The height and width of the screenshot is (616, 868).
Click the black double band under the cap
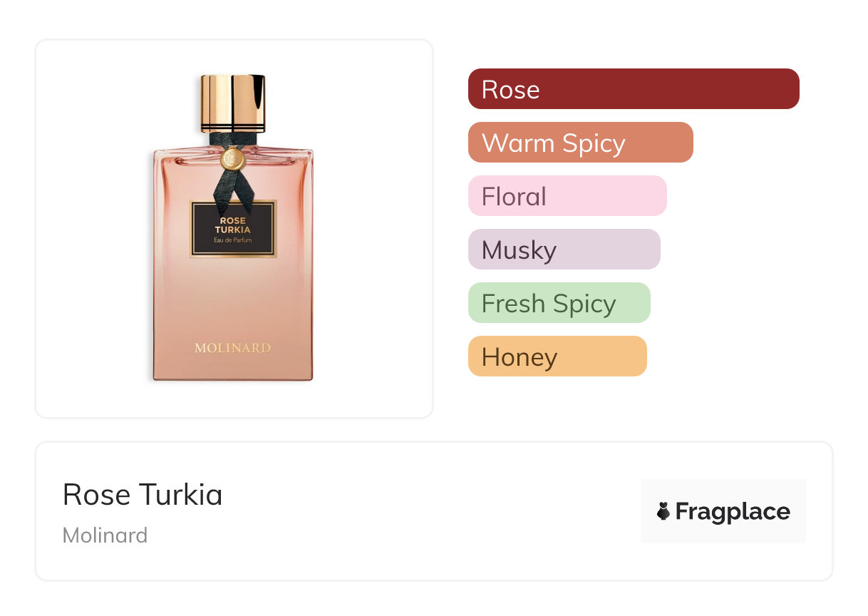click(x=233, y=128)
